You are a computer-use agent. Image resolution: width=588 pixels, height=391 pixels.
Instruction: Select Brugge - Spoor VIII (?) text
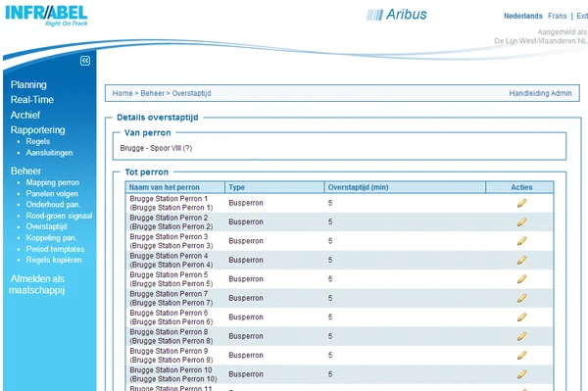pyautogui.click(x=156, y=148)
